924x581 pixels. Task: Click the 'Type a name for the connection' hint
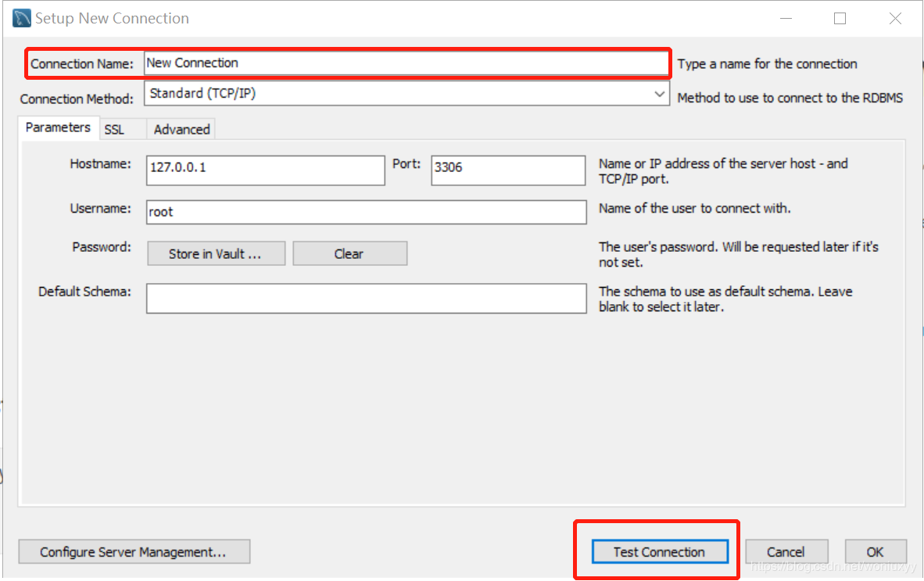[x=767, y=63]
